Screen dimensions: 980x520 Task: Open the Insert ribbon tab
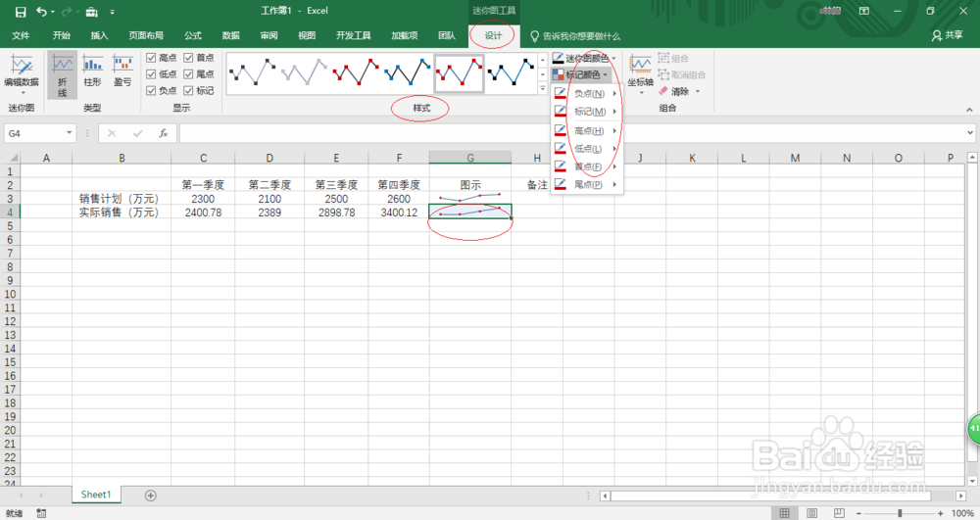[x=99, y=35]
